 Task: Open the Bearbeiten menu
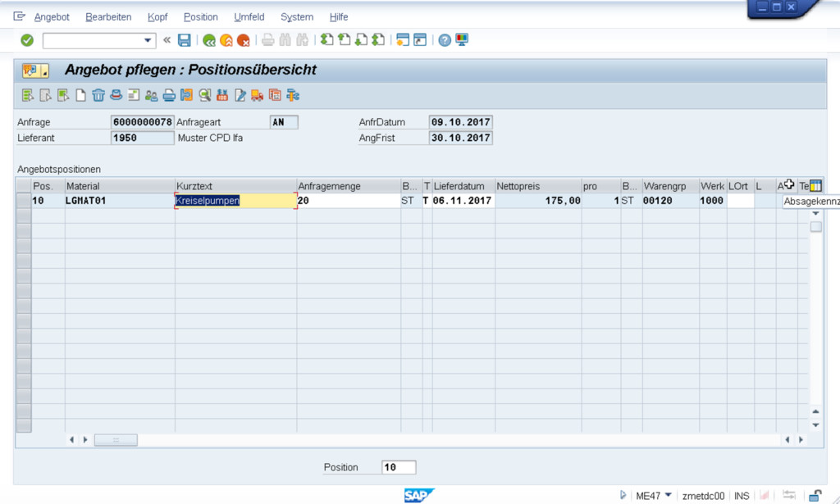(108, 17)
